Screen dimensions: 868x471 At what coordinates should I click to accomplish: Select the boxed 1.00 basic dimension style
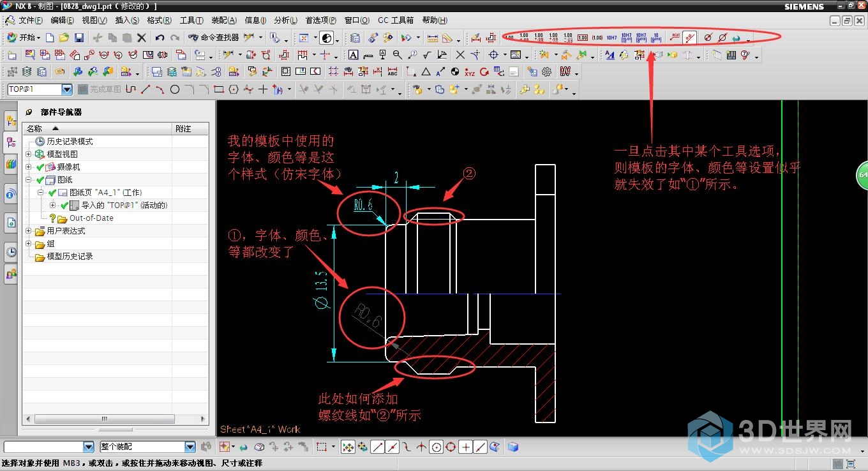(583, 38)
